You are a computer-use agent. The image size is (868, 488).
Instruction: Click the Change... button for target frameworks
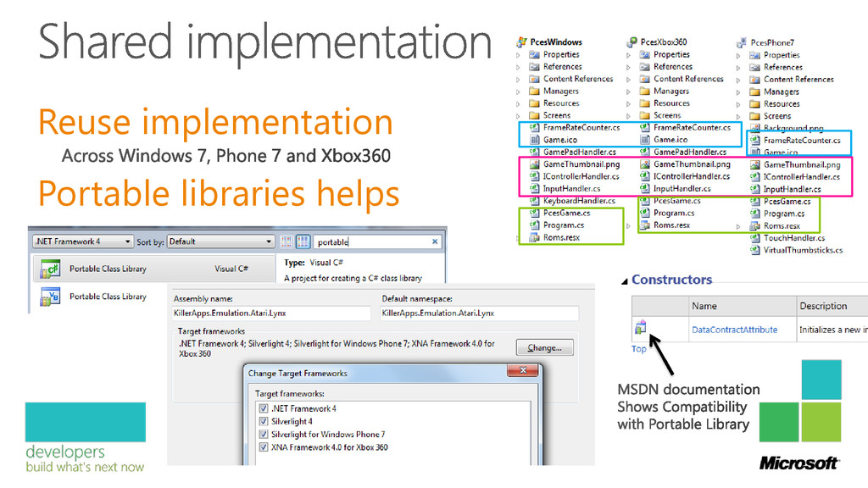[x=545, y=347]
